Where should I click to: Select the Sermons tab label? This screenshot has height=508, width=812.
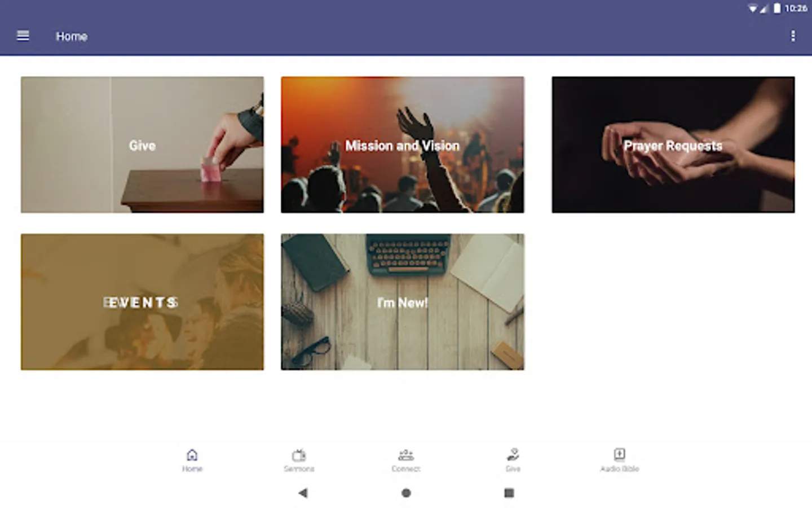[x=299, y=469]
